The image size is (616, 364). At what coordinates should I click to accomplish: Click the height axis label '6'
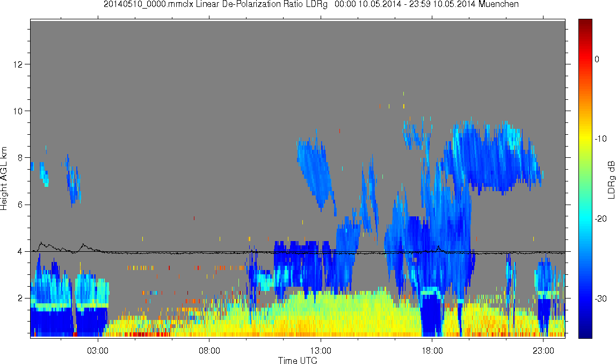pos(21,205)
